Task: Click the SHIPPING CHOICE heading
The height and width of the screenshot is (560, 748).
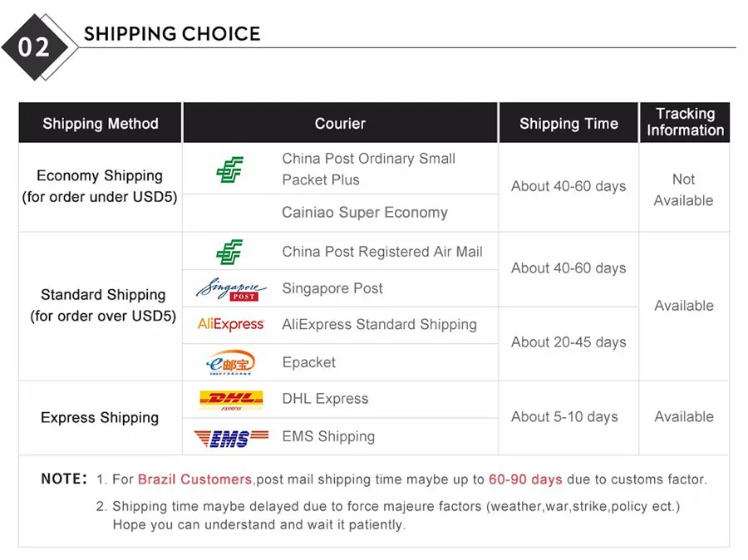Action: (x=172, y=34)
